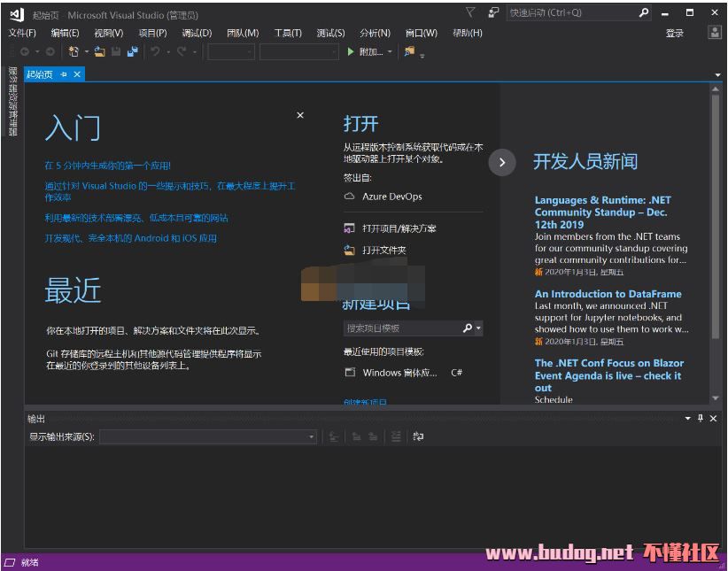The width and height of the screenshot is (728, 571).
Task: Click the Quick Launch magnifier icon
Action: click(x=644, y=12)
